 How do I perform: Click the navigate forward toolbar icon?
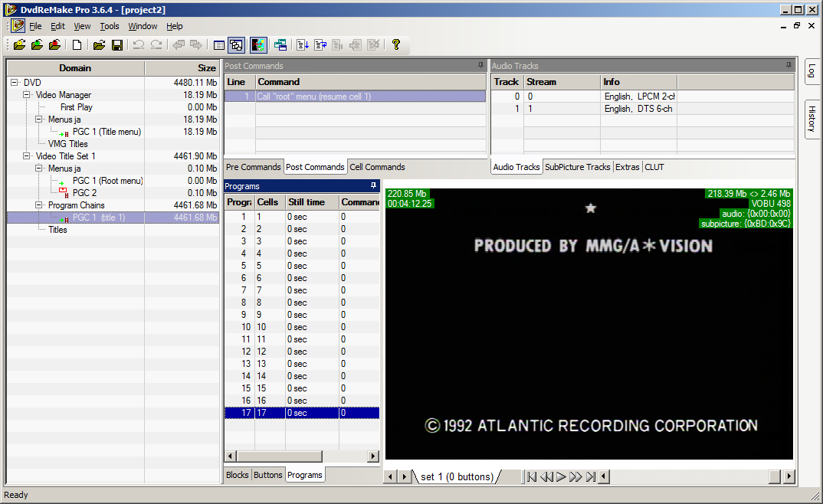click(195, 45)
